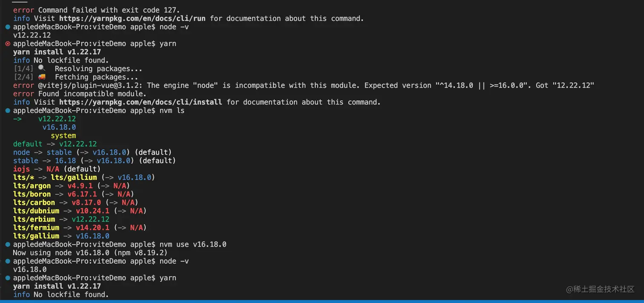
Task: Click blue dot beside the last yarn command
Action: pyautogui.click(x=8, y=278)
